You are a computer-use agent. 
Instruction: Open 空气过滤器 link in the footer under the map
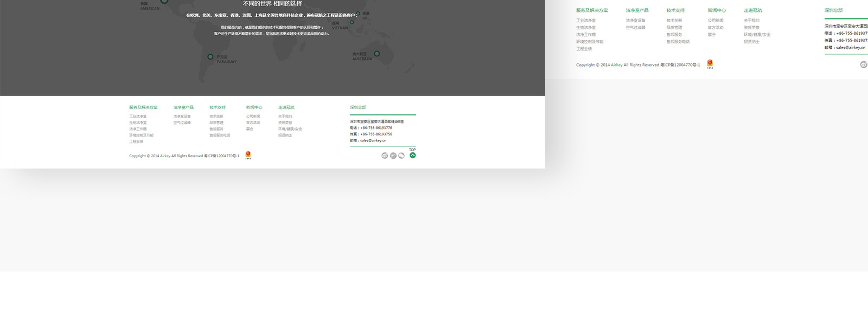(x=182, y=123)
